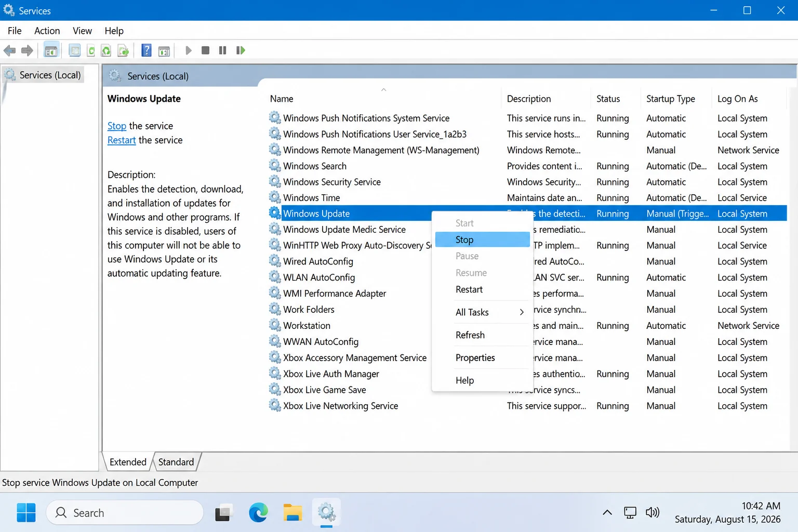Open the Windows Start button on taskbar
This screenshot has height=532, width=798.
click(x=26, y=513)
